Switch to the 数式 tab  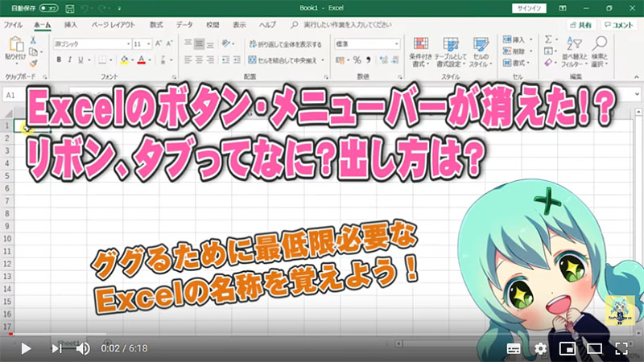click(156, 25)
